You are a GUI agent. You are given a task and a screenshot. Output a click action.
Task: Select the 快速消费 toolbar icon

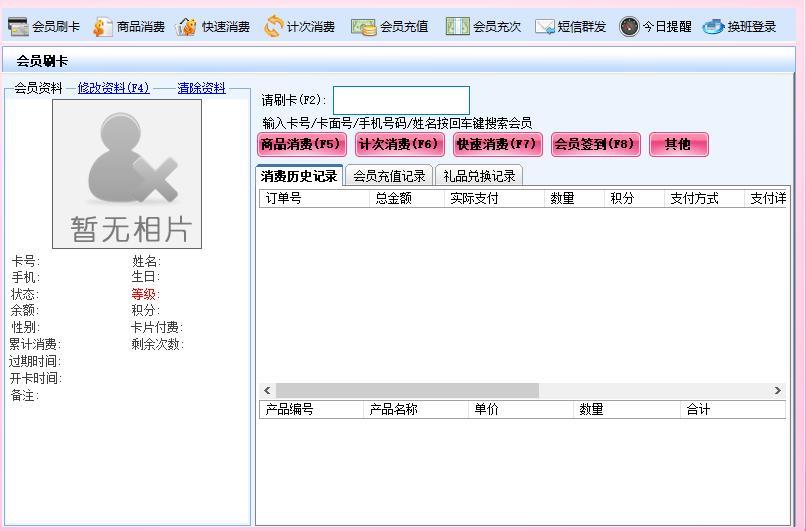[x=186, y=26]
